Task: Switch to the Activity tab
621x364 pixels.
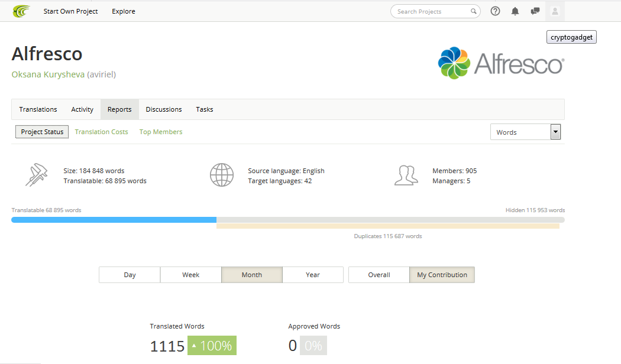Action: pyautogui.click(x=82, y=109)
